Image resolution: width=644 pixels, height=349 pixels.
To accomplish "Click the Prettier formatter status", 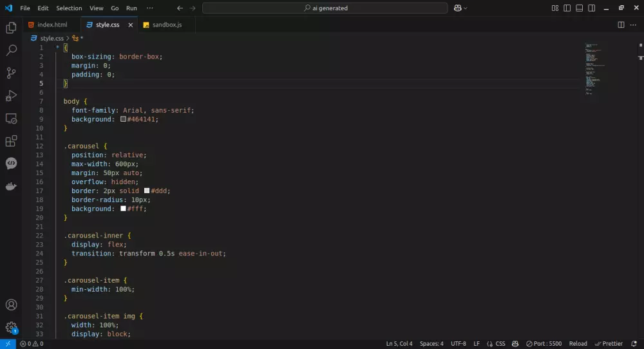I will tap(609, 344).
